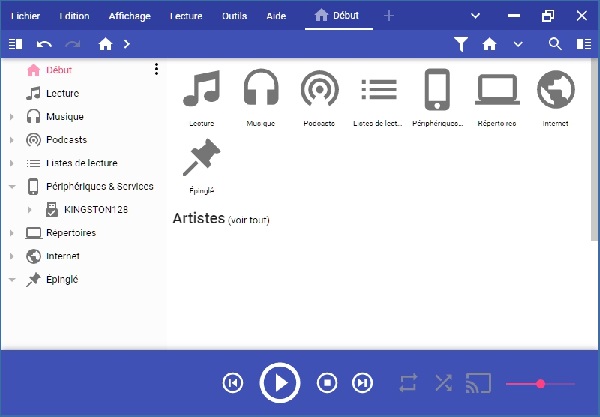This screenshot has height=417, width=600.
Task: Select Listes de lecture in sidebar
Action: (82, 163)
